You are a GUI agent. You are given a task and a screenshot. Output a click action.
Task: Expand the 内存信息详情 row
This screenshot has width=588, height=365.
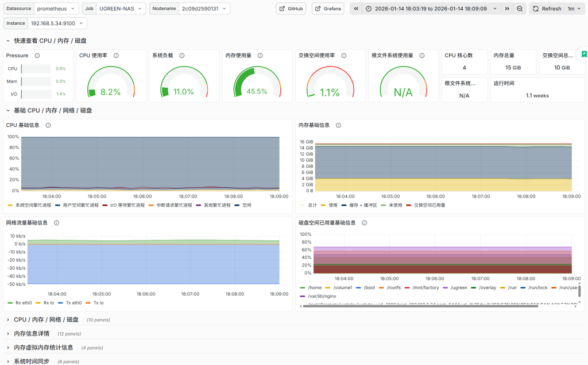tap(32, 333)
